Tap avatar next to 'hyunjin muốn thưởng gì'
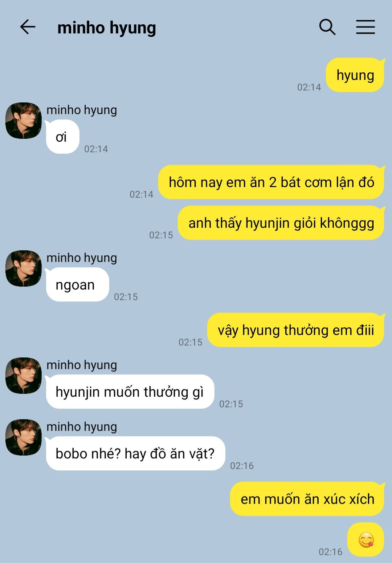The image size is (392, 563). click(x=24, y=376)
